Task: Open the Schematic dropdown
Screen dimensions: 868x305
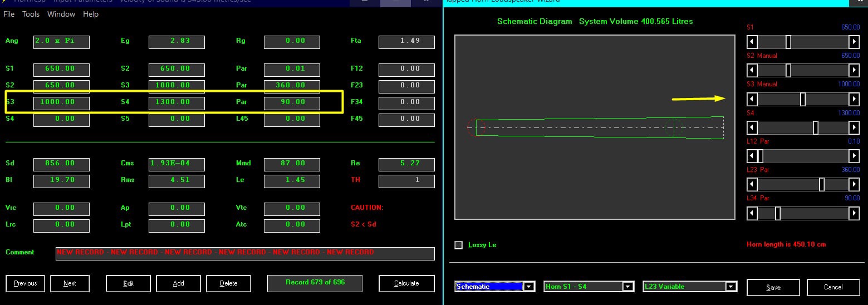Action: pos(495,287)
